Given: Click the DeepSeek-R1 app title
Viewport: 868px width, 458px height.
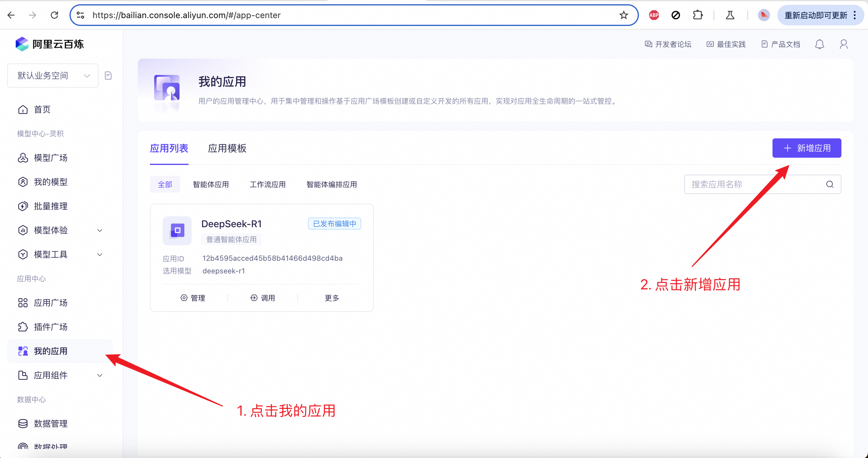Looking at the screenshot, I should coord(232,224).
